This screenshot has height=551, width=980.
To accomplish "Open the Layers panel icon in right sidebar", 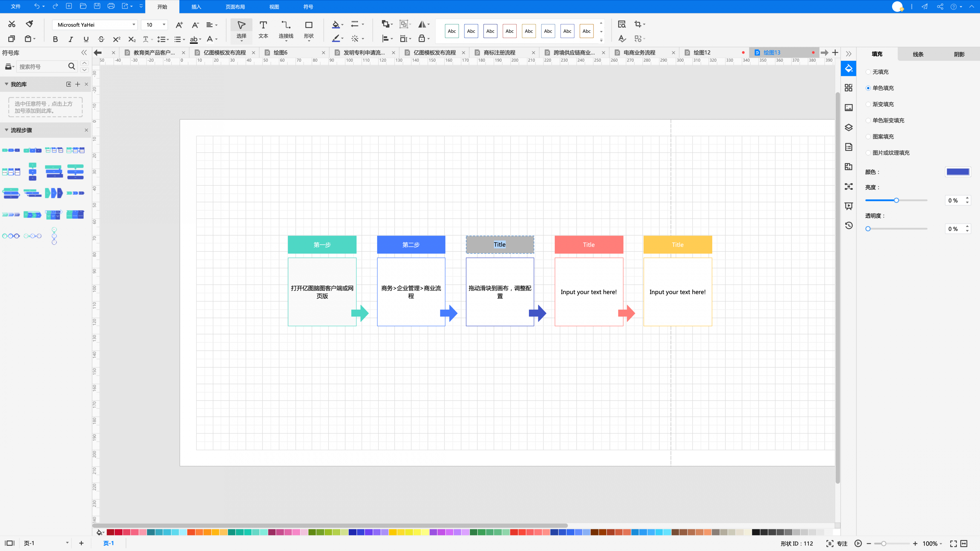I will [x=849, y=127].
